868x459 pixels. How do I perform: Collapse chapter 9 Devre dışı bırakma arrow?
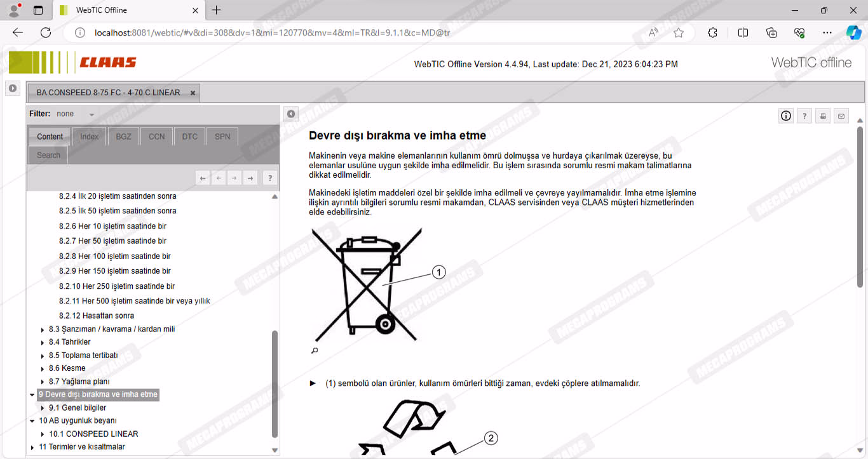32,395
